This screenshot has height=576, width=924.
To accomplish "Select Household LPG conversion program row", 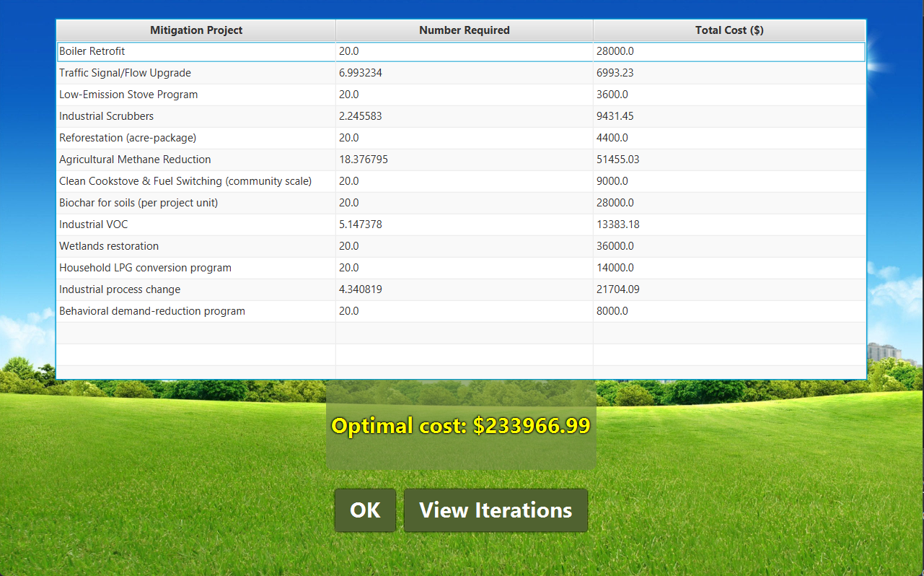I will pos(145,268).
